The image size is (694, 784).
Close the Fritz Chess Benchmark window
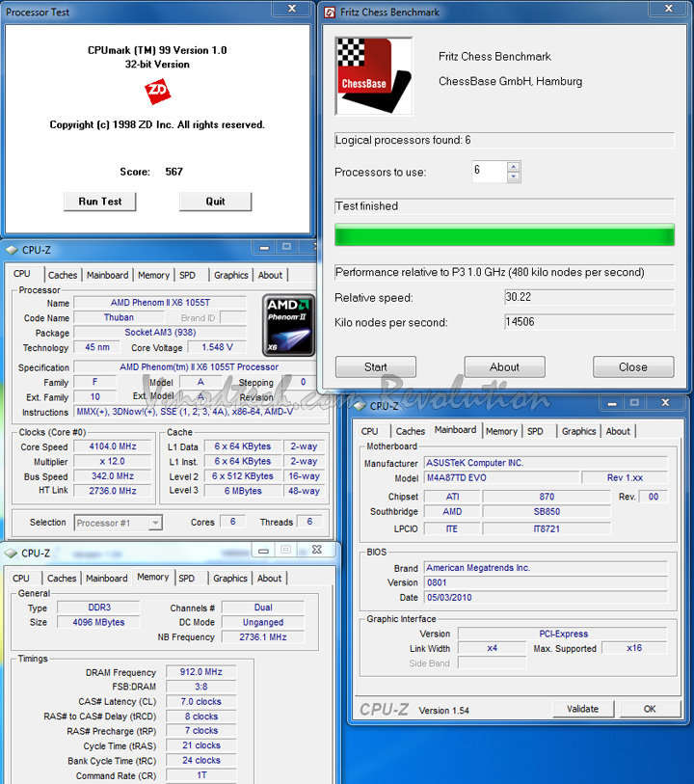click(x=669, y=9)
